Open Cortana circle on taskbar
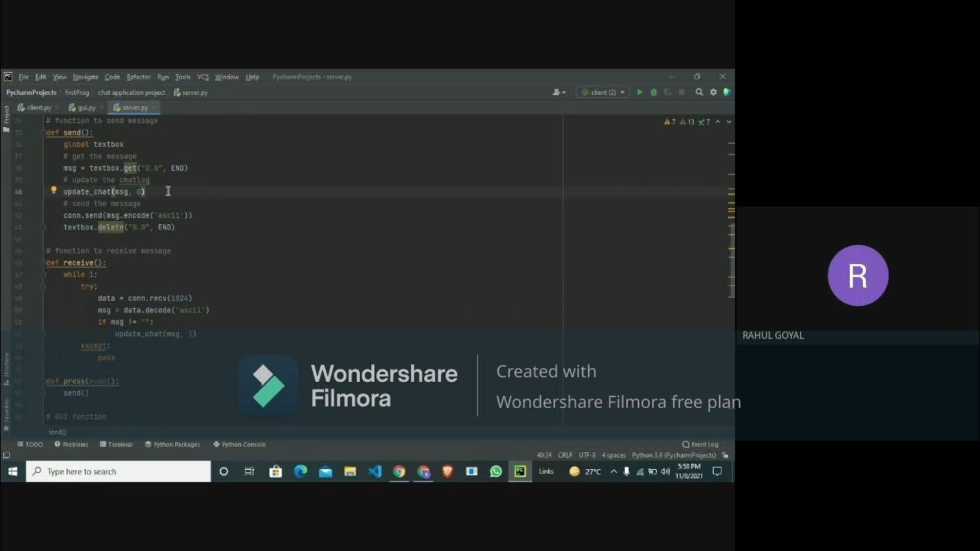The width and height of the screenshot is (980, 551). (x=224, y=471)
